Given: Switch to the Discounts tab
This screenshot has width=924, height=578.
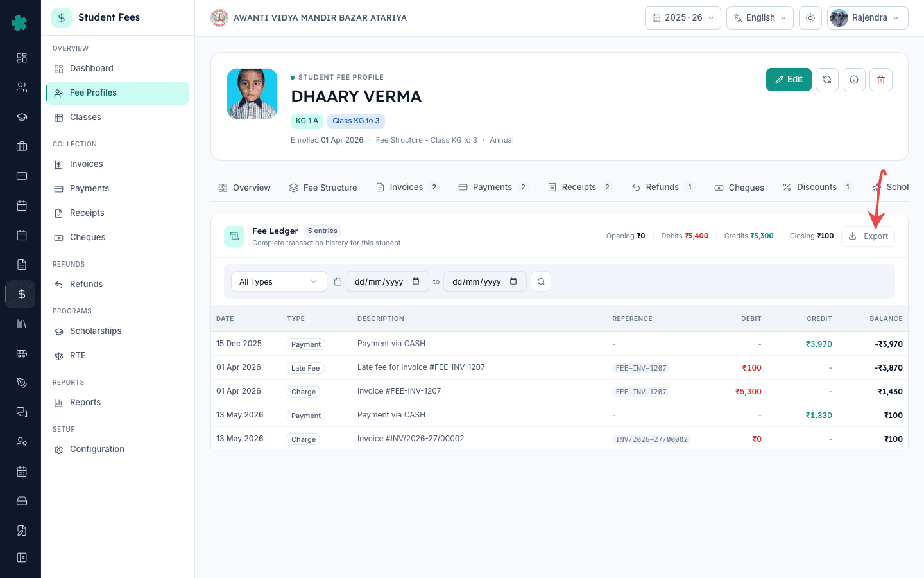Looking at the screenshot, I should [817, 188].
